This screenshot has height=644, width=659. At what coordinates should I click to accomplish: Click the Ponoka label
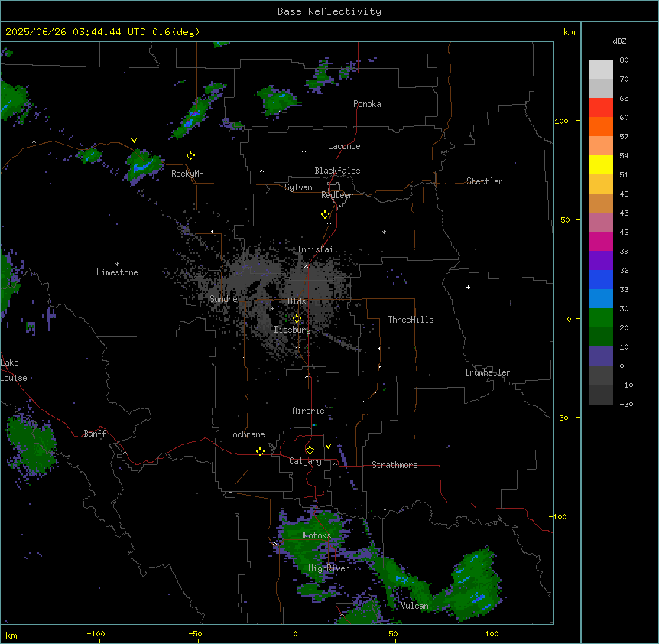367,104
